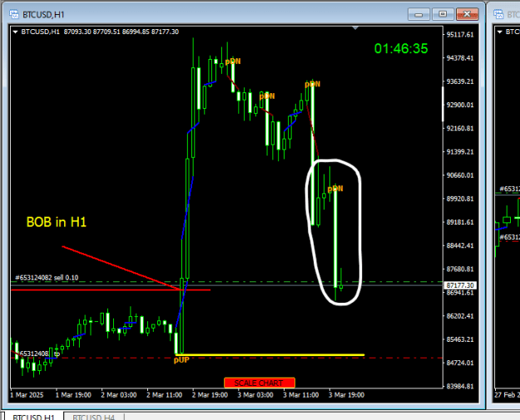Image resolution: width=520 pixels, height=420 pixels.
Task: Click the chart shift triangle marker at the top of the chart
Action: point(355,28)
